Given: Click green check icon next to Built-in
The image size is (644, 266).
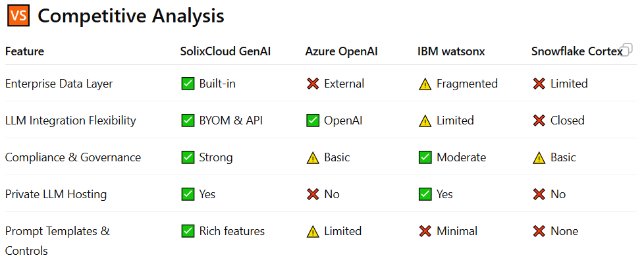Looking at the screenshot, I should click(x=188, y=84).
